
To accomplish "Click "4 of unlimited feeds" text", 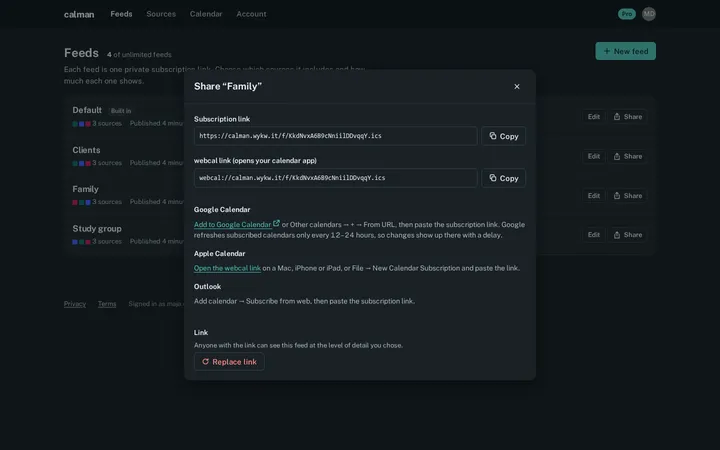I will (139, 55).
